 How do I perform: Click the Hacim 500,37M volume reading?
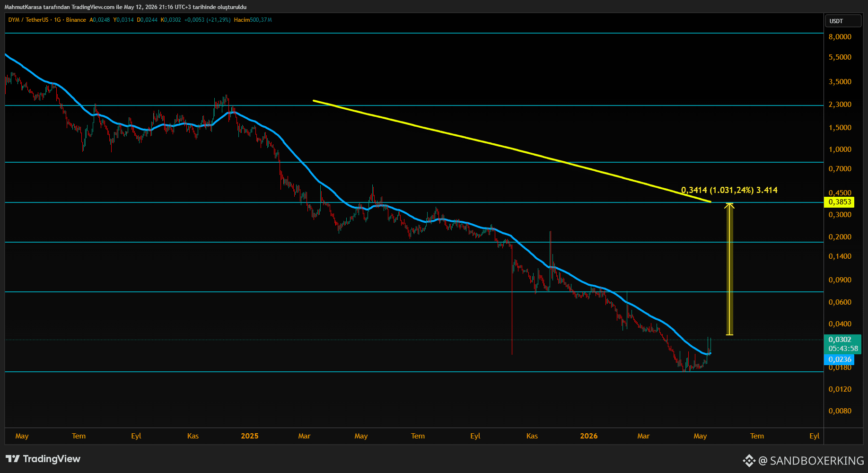[x=253, y=20]
